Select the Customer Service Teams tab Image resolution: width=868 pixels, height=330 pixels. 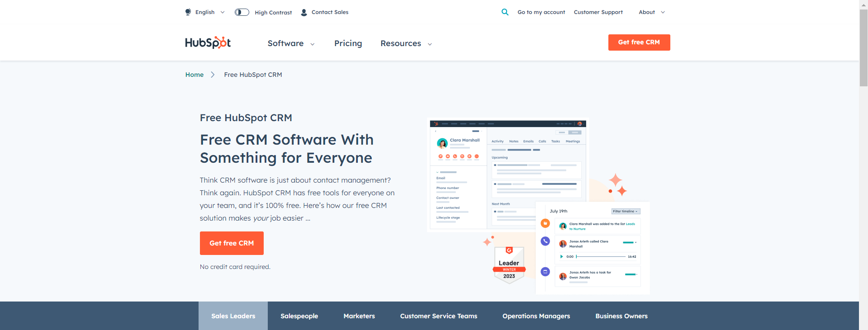(438, 316)
